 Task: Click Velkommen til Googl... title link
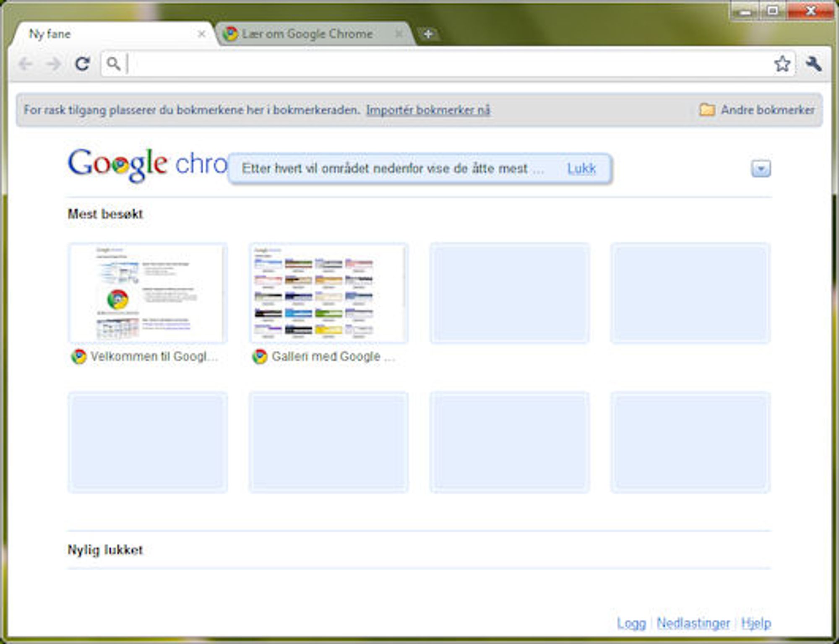pyautogui.click(x=154, y=356)
